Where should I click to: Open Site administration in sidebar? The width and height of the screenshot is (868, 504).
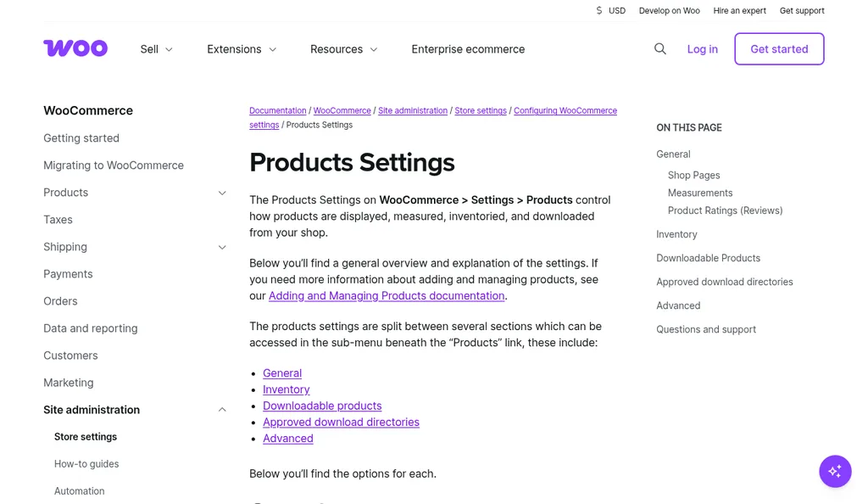click(92, 409)
